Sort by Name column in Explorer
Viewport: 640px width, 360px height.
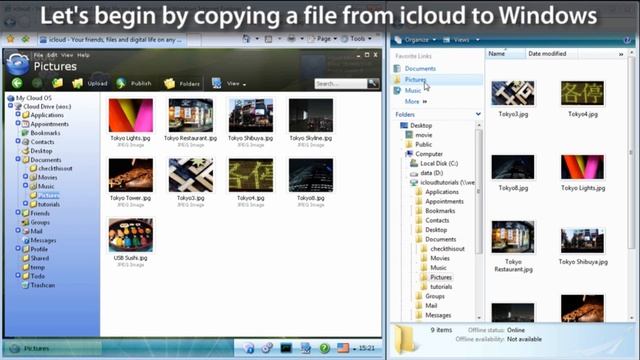click(504, 53)
